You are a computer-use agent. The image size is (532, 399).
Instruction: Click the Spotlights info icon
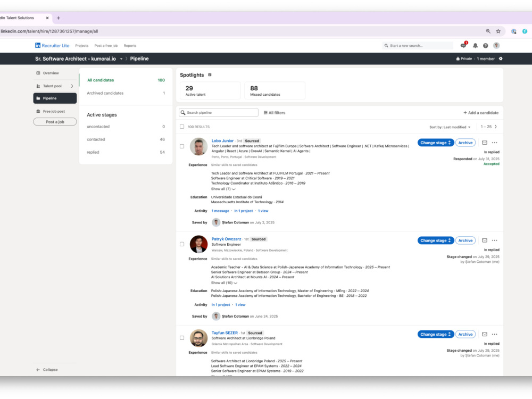pyautogui.click(x=210, y=74)
